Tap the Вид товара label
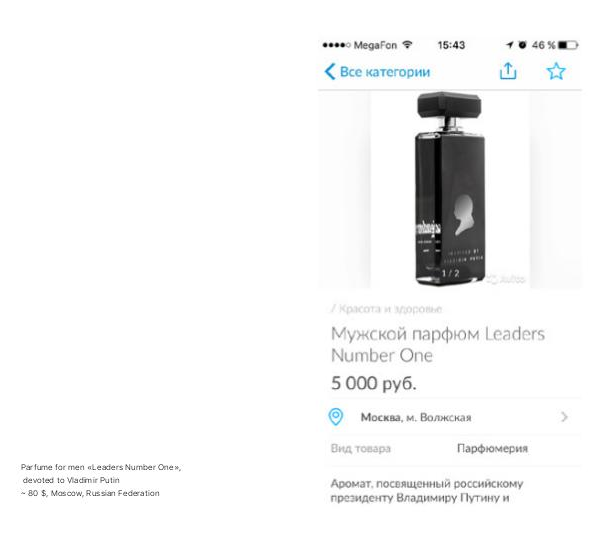600x543 pixels. click(x=360, y=448)
